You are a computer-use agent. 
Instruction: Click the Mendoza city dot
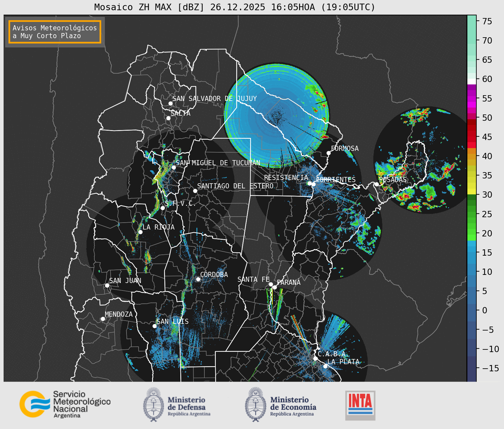pos(103,319)
